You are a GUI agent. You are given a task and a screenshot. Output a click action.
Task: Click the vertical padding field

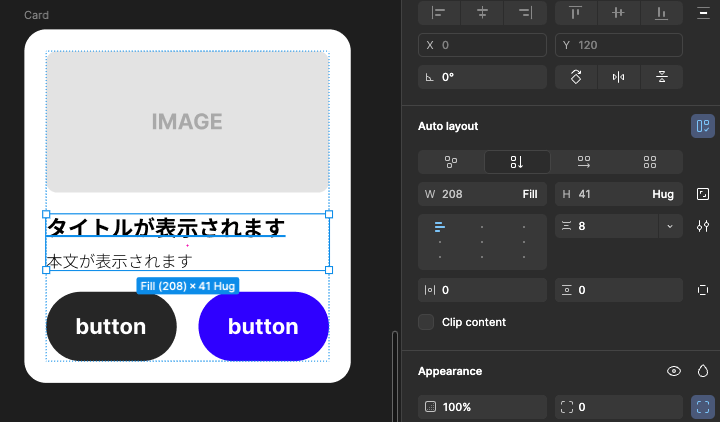pos(619,290)
